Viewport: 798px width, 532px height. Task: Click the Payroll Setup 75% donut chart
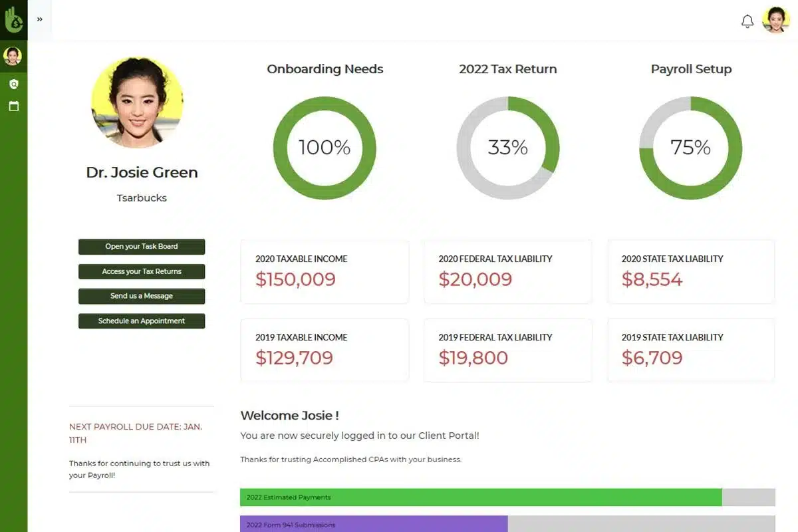click(x=691, y=148)
